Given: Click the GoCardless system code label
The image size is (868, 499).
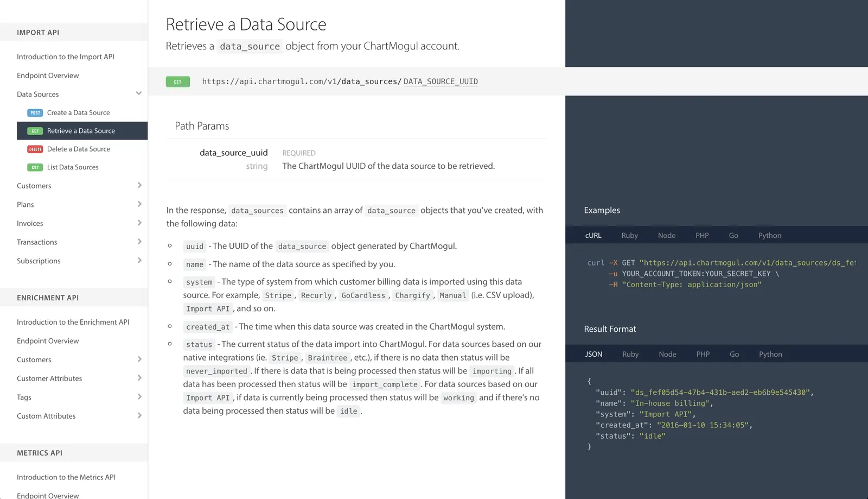Looking at the screenshot, I should click(x=363, y=296).
